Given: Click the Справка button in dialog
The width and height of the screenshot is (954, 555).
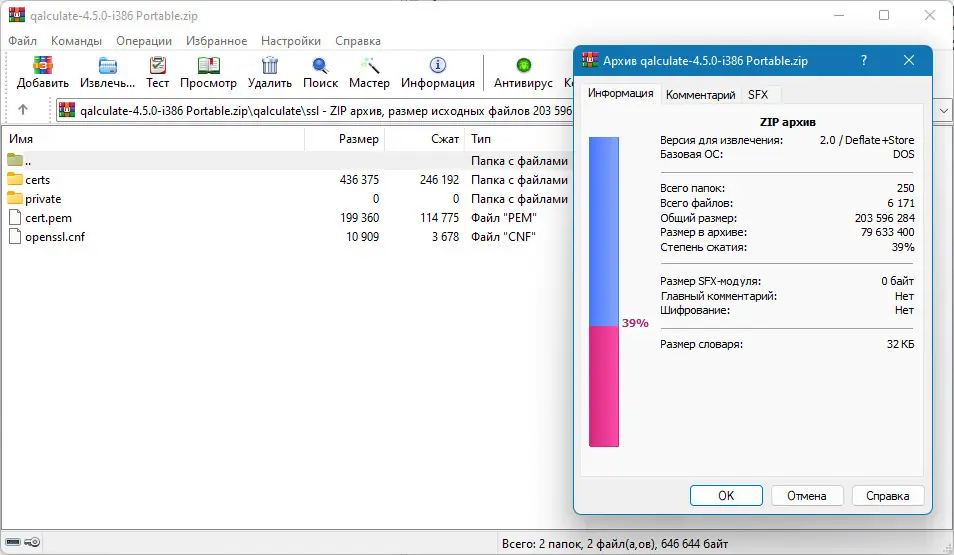Looking at the screenshot, I should pyautogui.click(x=888, y=495).
